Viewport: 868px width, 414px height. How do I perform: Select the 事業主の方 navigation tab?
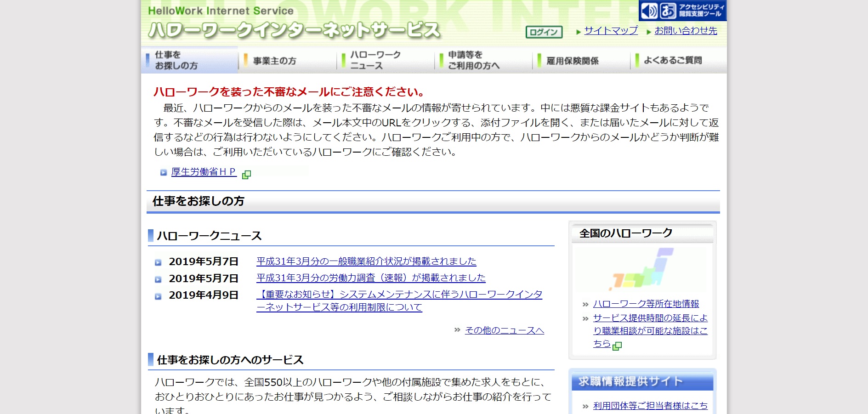point(287,60)
